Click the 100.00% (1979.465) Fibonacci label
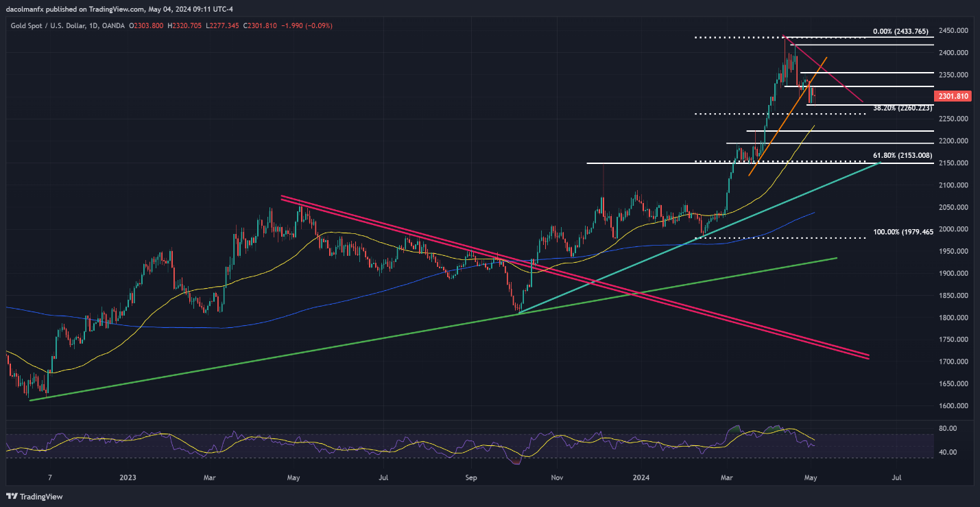The width and height of the screenshot is (980, 507). pos(903,232)
